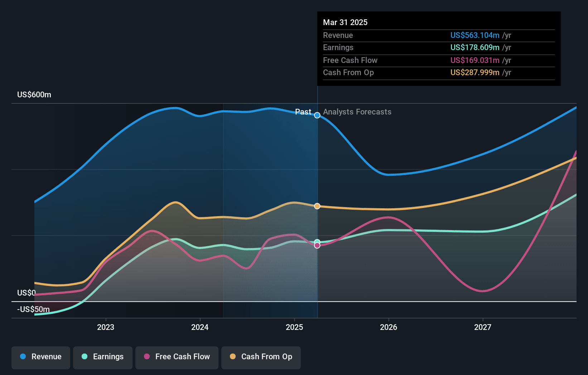Click the Revenue value US$563.104m in tooltip
The height and width of the screenshot is (375, 588).
475,35
